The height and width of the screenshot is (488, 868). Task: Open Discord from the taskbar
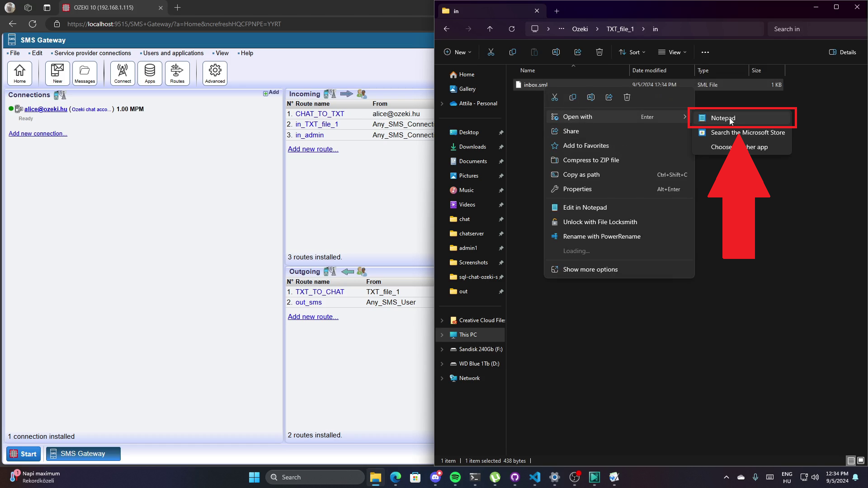click(x=435, y=477)
